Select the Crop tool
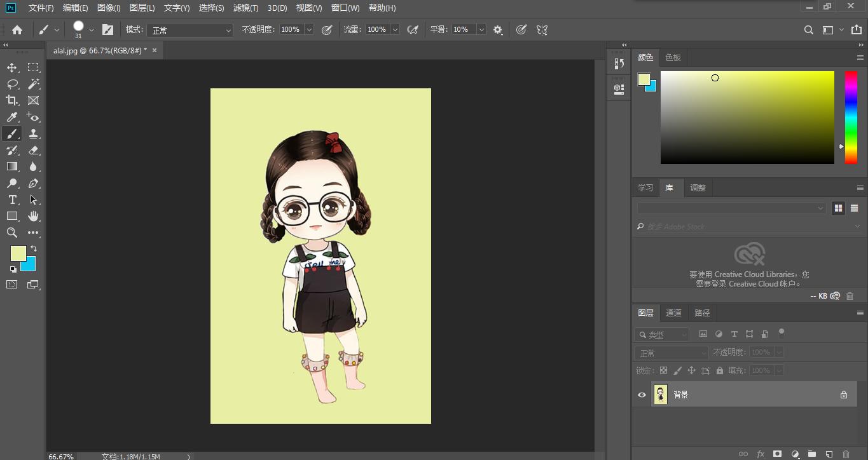The image size is (868, 460). click(x=12, y=100)
